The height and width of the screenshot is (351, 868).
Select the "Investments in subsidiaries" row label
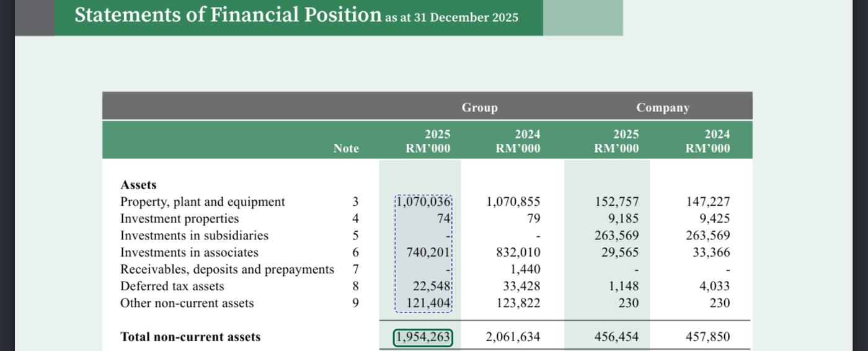pyautogui.click(x=194, y=236)
